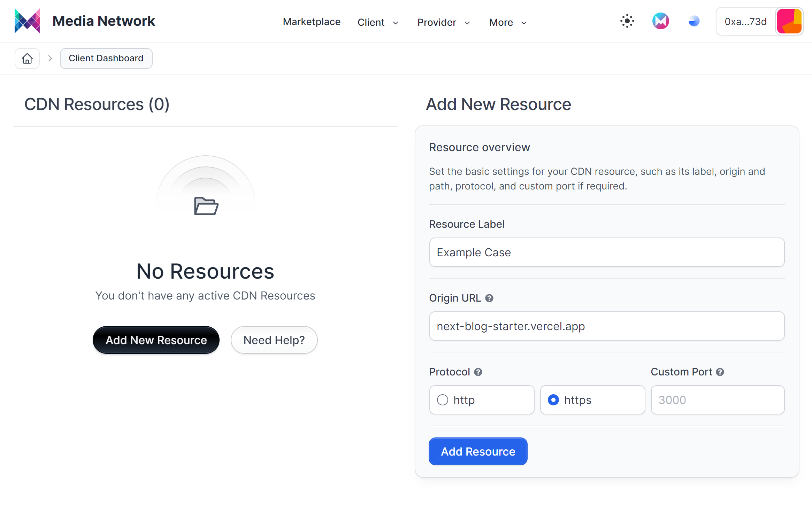This screenshot has height=505, width=812.
Task: Toggle protocol selection to http
Action: [443, 400]
